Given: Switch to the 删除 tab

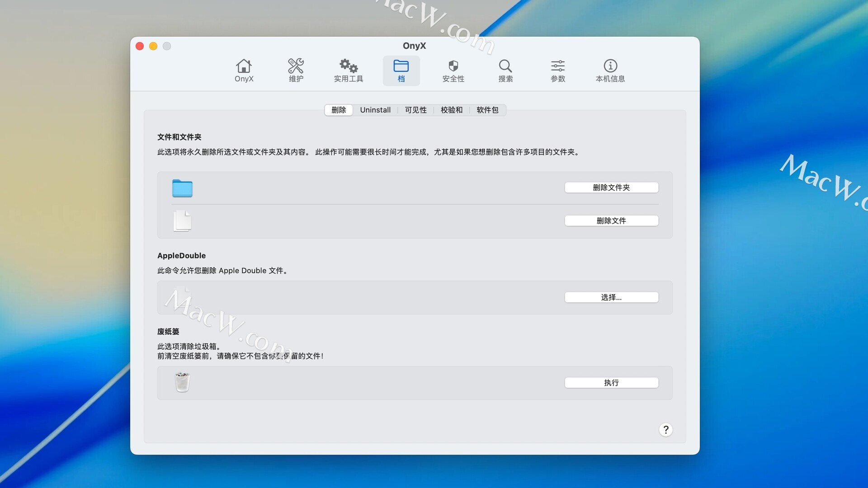Looking at the screenshot, I should click(339, 110).
